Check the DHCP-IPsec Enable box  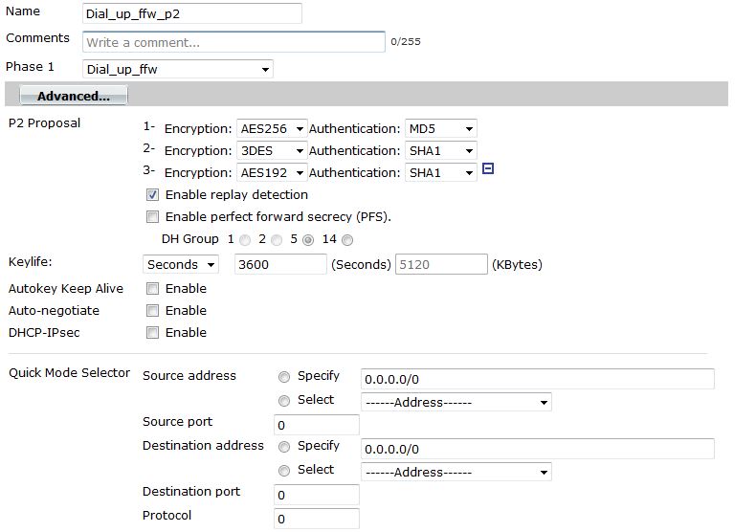152,333
